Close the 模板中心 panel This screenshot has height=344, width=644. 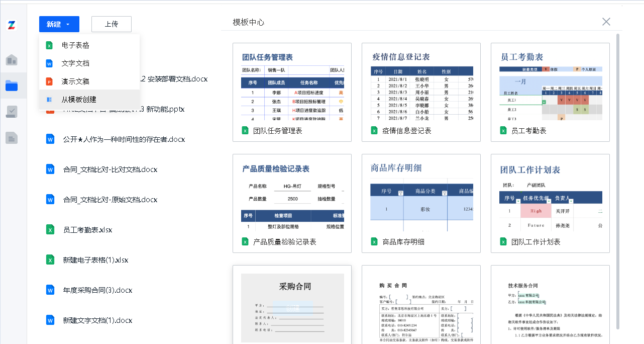(606, 22)
